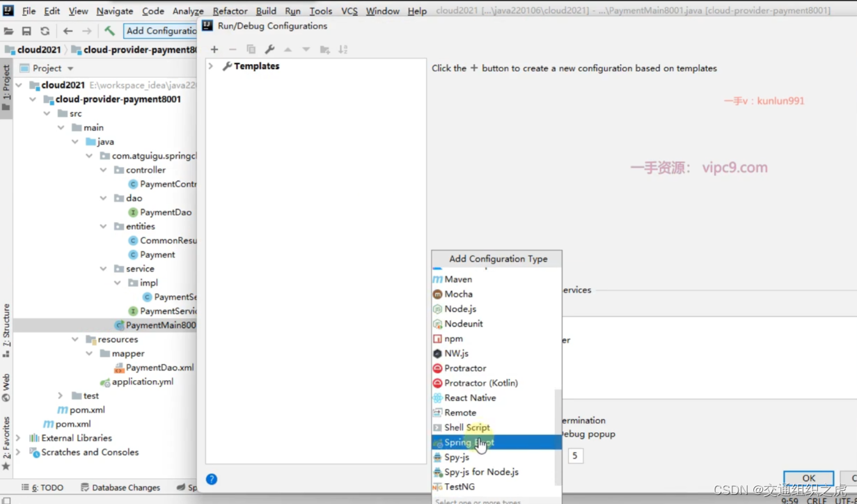Select Mocha configuration type
Screen dimensions: 857x504
pos(496,294)
